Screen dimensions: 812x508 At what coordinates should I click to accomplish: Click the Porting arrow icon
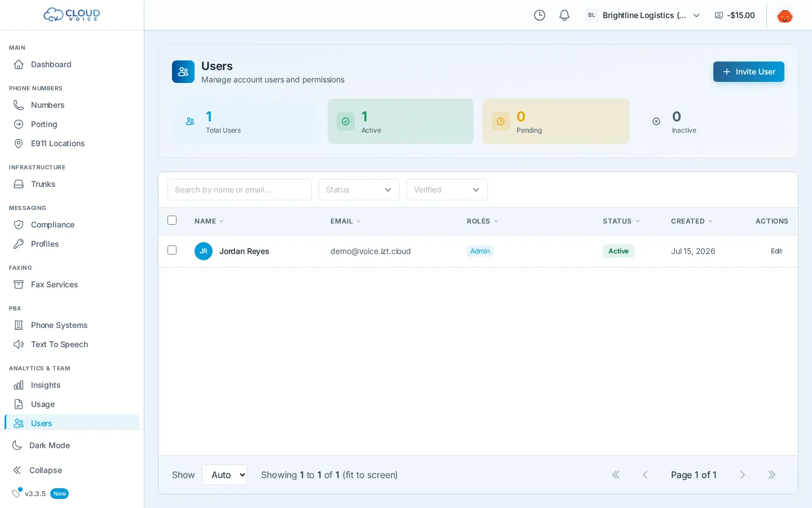click(19, 124)
